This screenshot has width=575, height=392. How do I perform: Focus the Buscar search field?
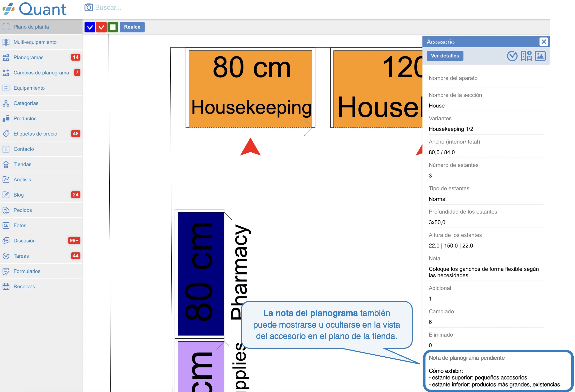pyautogui.click(x=108, y=7)
